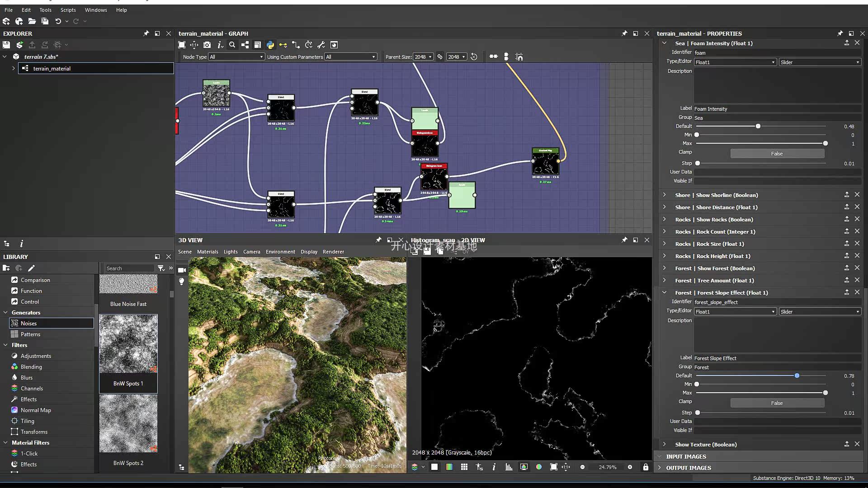Click the wrench tools icon in graph toolbar

coord(321,45)
